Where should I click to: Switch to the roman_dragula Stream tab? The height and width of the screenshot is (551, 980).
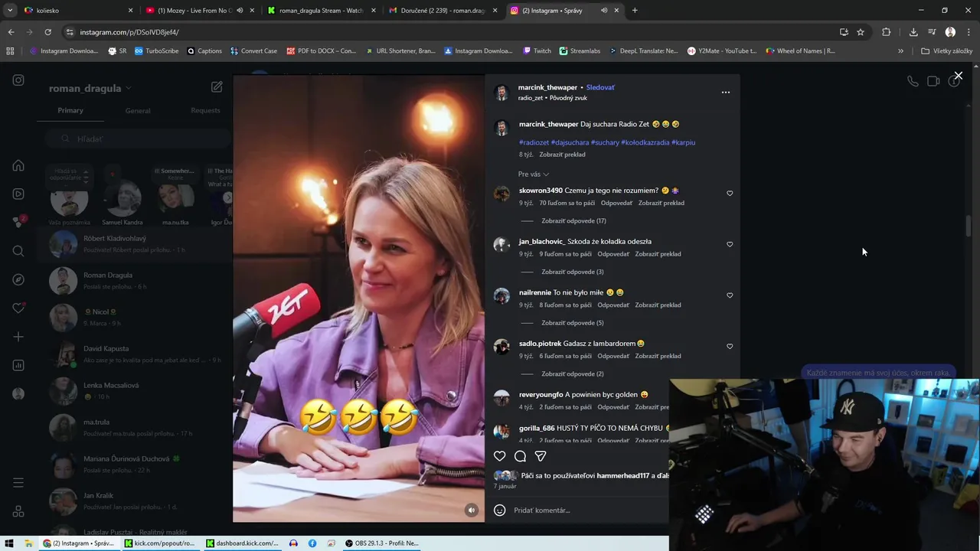[x=322, y=11]
